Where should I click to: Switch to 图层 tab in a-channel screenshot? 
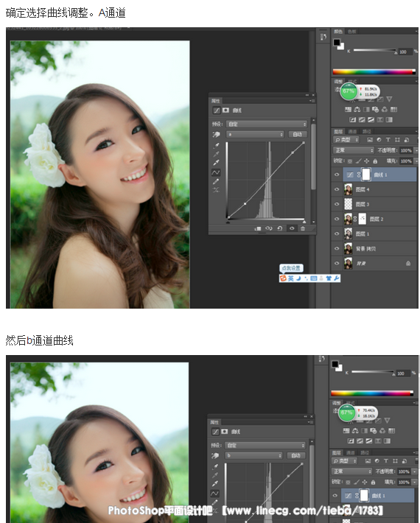tap(338, 131)
